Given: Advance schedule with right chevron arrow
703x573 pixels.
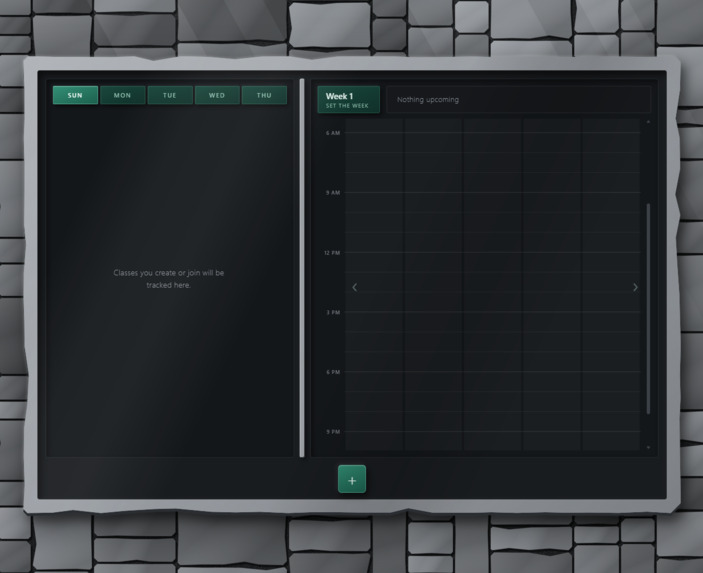Looking at the screenshot, I should point(635,287).
